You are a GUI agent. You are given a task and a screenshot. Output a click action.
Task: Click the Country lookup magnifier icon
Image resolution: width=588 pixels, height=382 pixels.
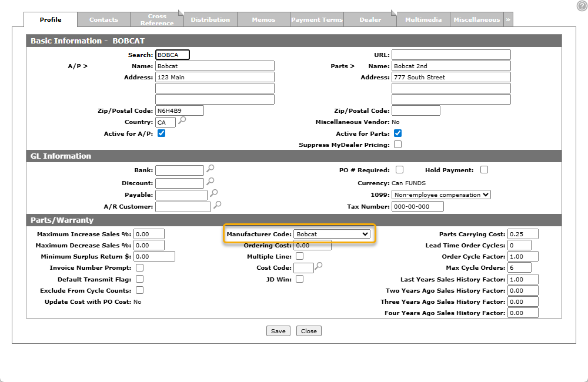pos(182,121)
